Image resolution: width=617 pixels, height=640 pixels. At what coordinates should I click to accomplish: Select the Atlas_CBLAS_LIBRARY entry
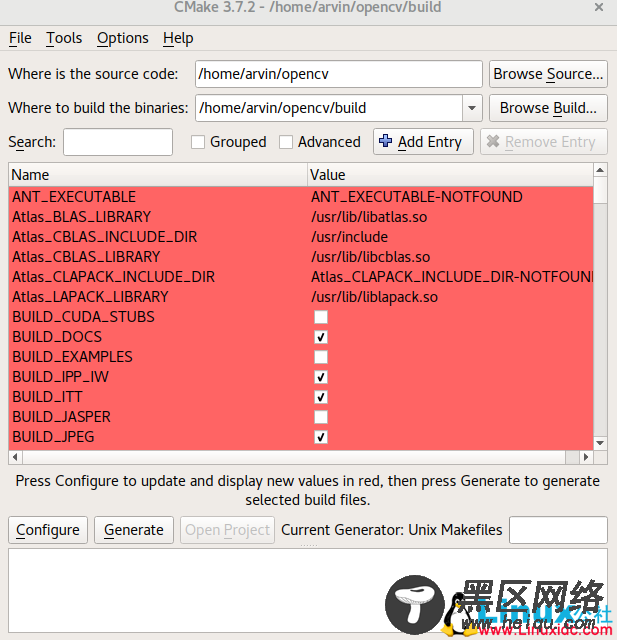click(x=86, y=257)
